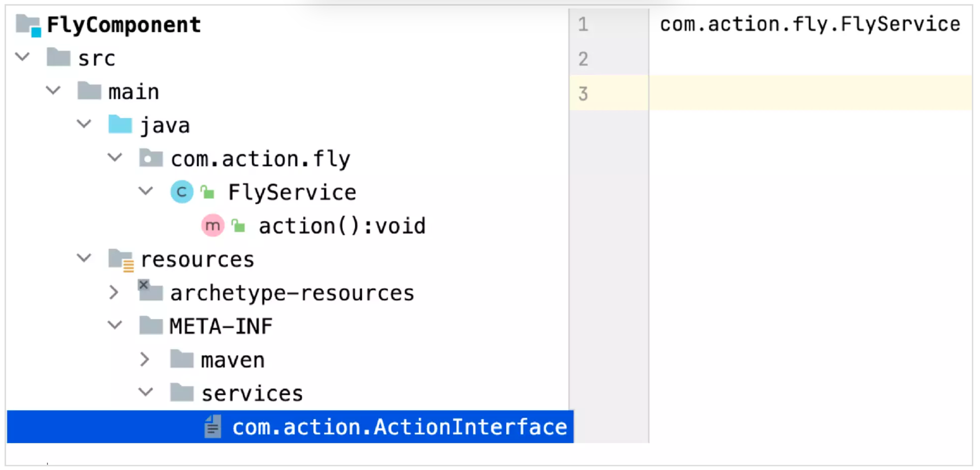The width and height of the screenshot is (980, 470).
Task: Expand the archetype-resources folder
Action: point(114,292)
